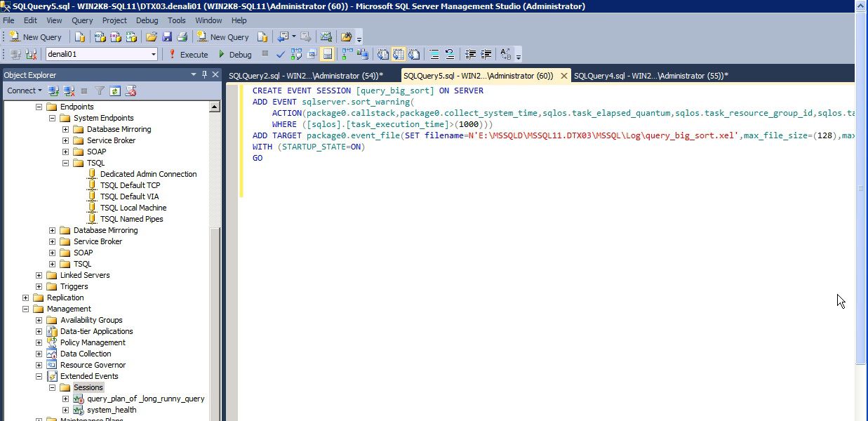Select the TSQL Named Pipes endpoint
This screenshot has height=421, width=868.
pyautogui.click(x=132, y=219)
